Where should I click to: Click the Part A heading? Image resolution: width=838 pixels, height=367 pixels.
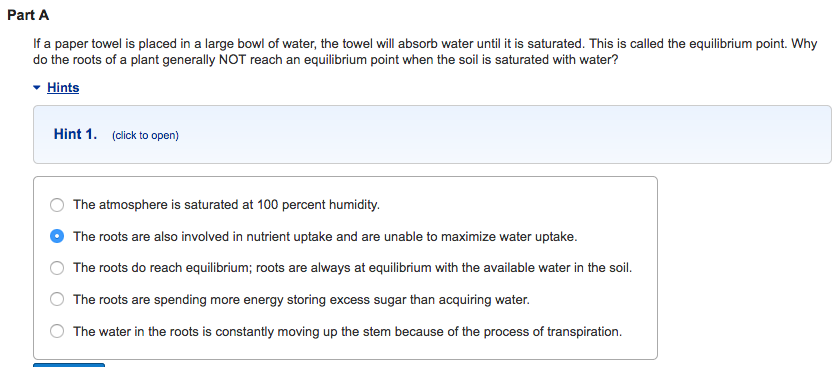(x=28, y=15)
